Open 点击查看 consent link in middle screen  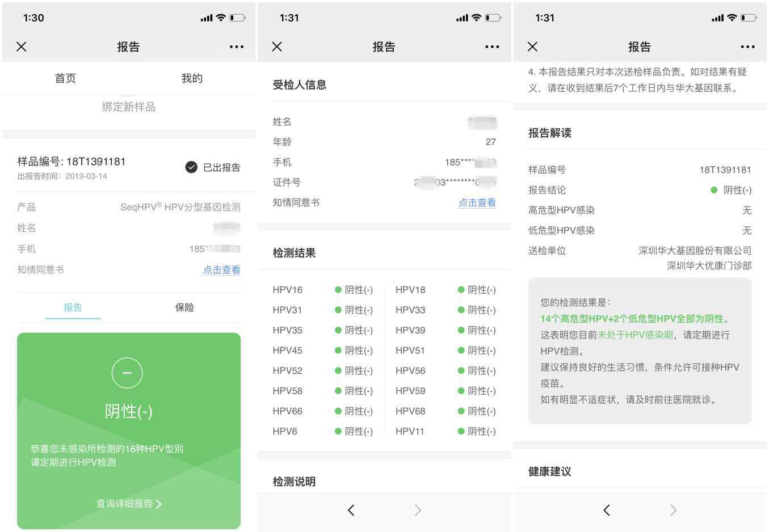(477, 202)
